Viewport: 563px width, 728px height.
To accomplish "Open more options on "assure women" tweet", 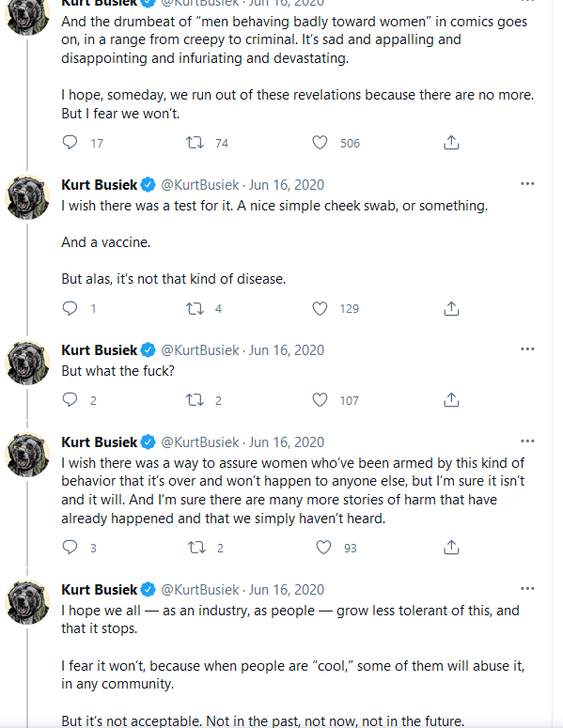I will tap(527, 441).
